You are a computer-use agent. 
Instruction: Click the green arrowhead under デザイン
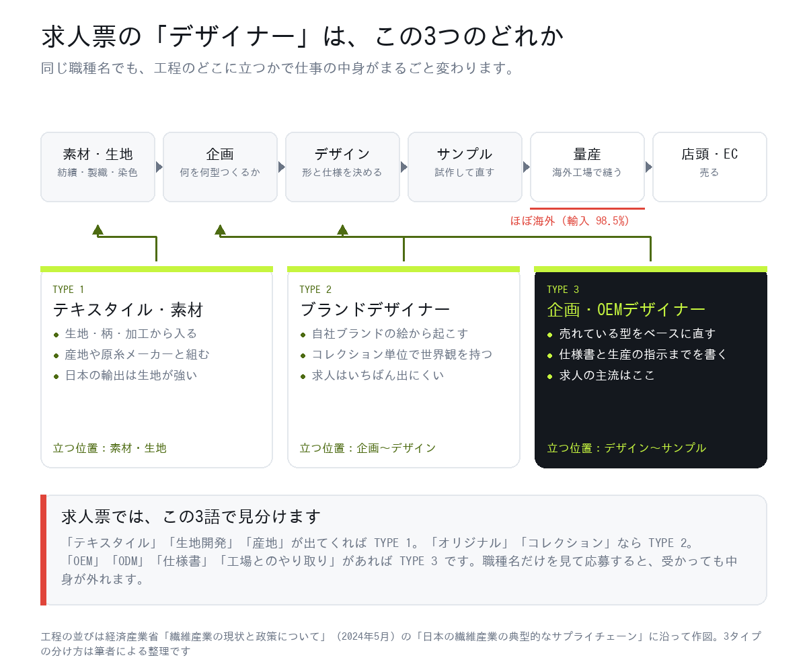[342, 229]
